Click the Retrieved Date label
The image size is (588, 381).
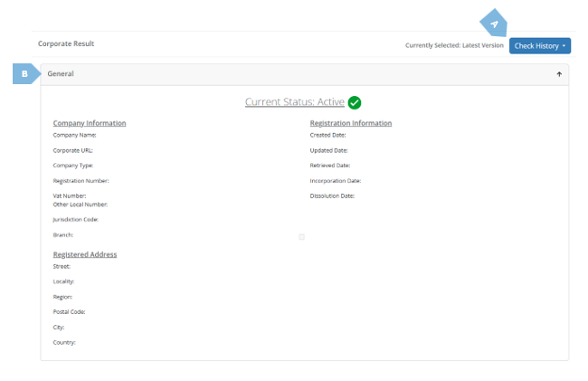[x=330, y=166]
